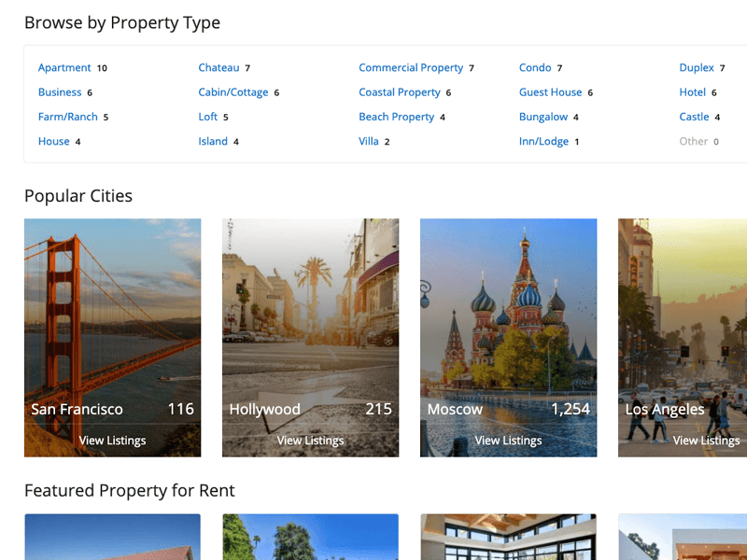Click View Listings for Hollywood
The image size is (747, 560).
tap(311, 441)
